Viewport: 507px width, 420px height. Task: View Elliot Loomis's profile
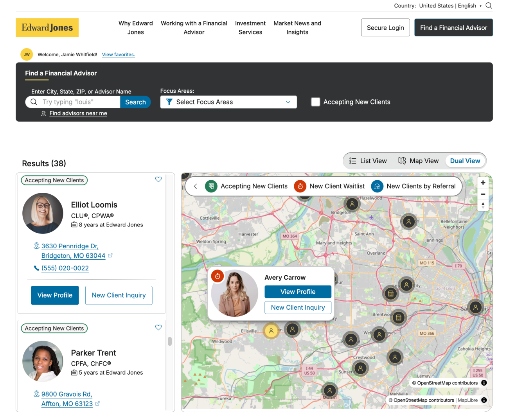coord(55,295)
